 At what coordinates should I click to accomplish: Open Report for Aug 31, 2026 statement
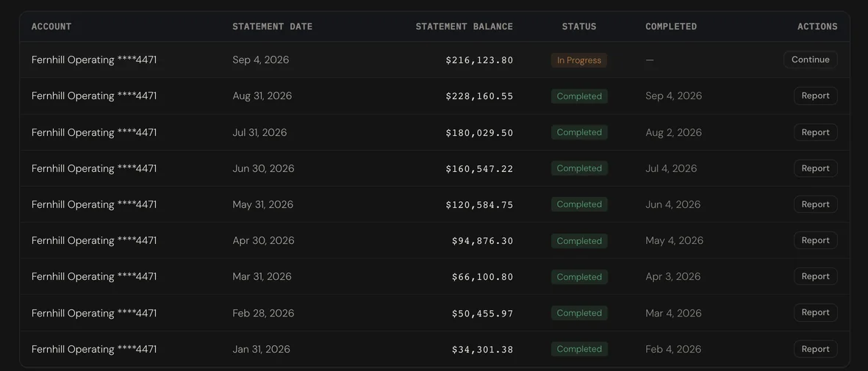(815, 96)
